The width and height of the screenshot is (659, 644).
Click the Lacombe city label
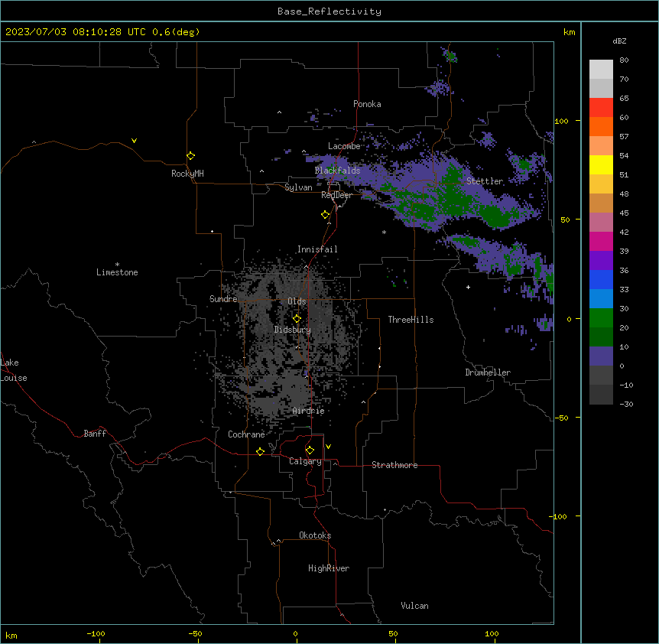(344, 146)
